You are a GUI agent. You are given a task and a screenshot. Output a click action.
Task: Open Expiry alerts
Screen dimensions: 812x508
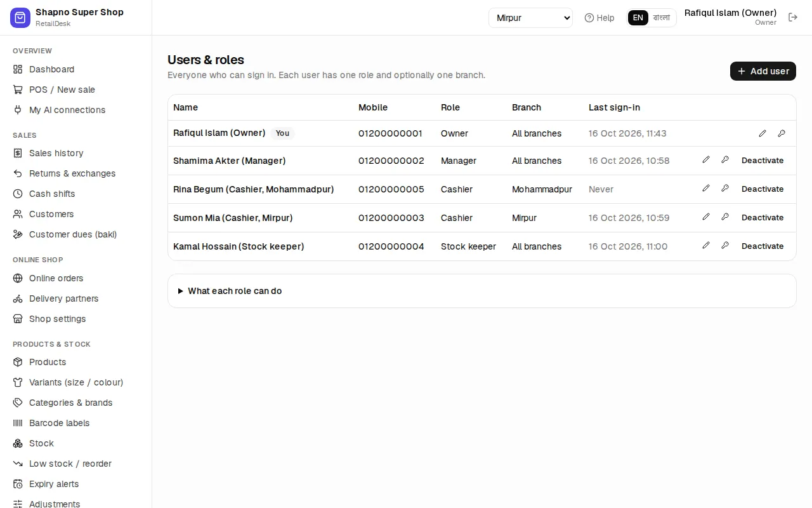coord(76,484)
